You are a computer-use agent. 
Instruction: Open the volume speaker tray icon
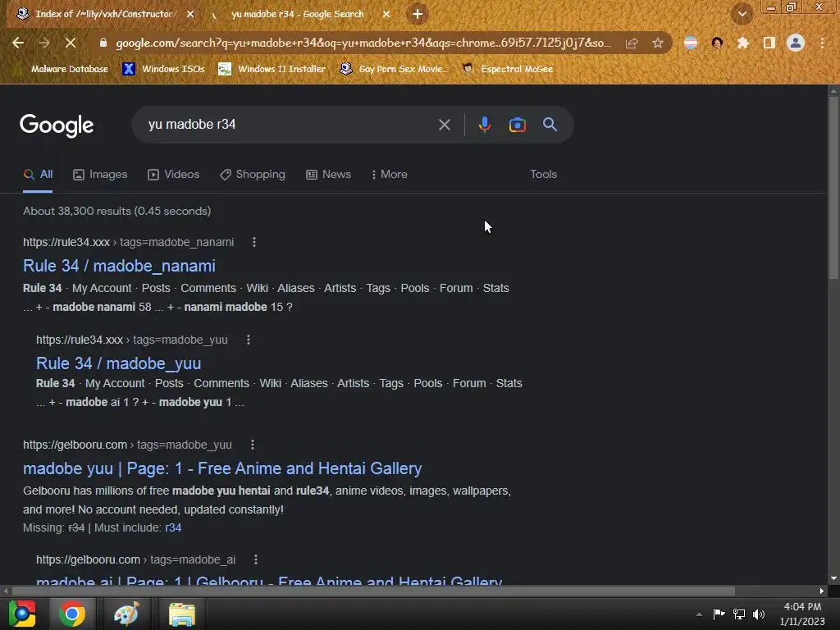point(759,614)
